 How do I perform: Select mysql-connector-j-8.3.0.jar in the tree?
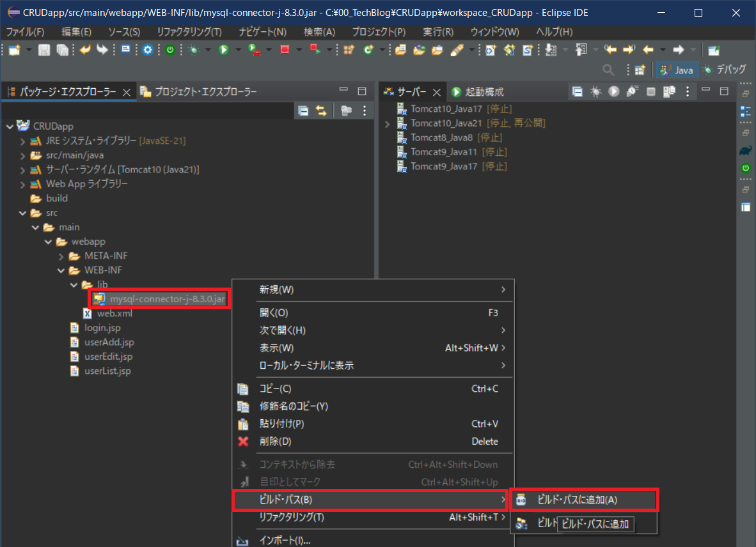(x=160, y=299)
